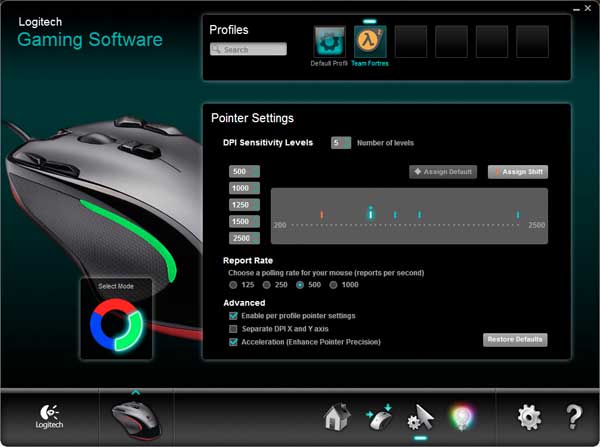Select the 125 report rate radio button

(233, 285)
